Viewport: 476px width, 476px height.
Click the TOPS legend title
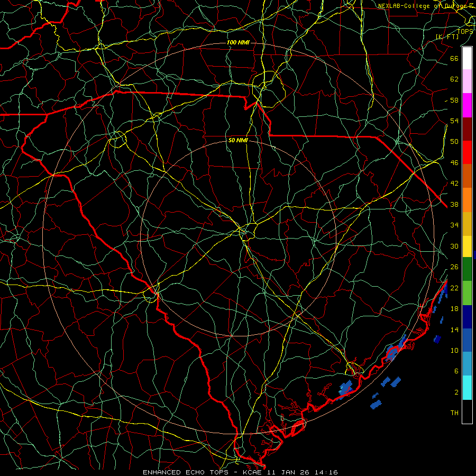(x=465, y=31)
